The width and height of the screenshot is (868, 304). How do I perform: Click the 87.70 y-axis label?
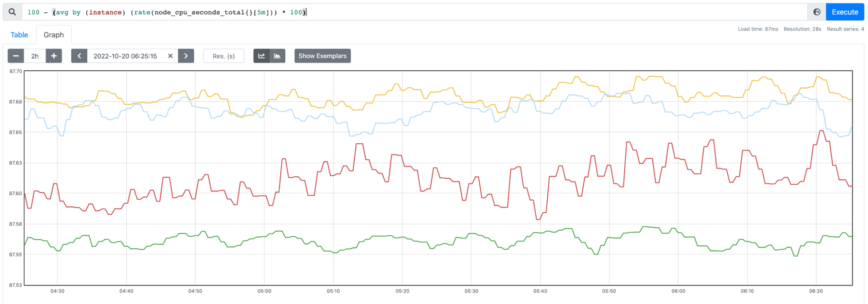pos(16,71)
